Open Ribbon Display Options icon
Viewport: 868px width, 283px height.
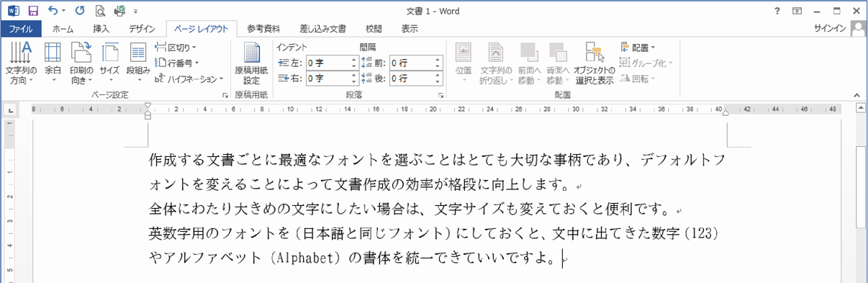[797, 11]
